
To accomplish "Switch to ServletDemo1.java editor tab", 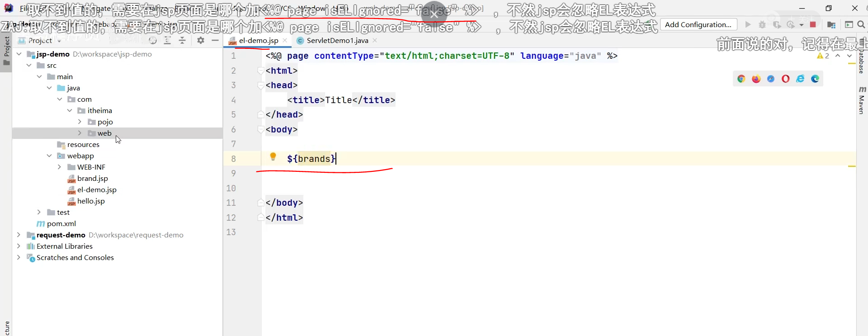I will (x=337, y=40).
